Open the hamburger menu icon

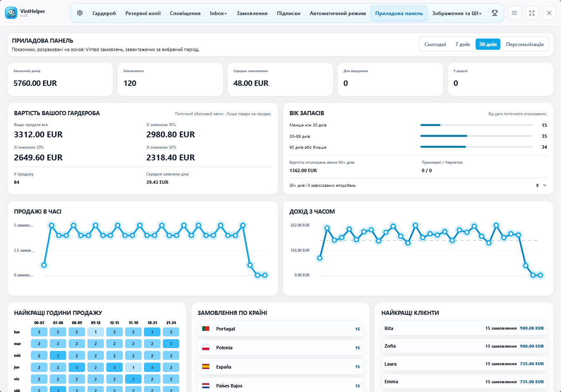[x=514, y=13]
